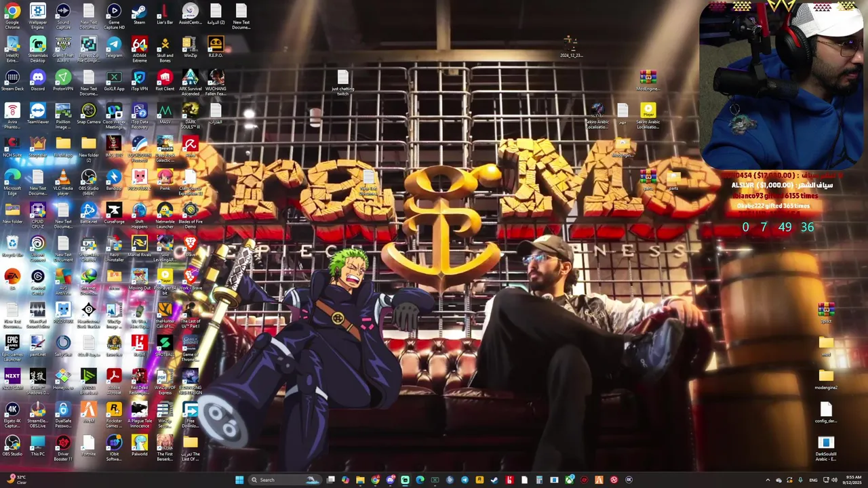
Task: Open Google Chrome desktop shortcut
Action: click(x=12, y=16)
